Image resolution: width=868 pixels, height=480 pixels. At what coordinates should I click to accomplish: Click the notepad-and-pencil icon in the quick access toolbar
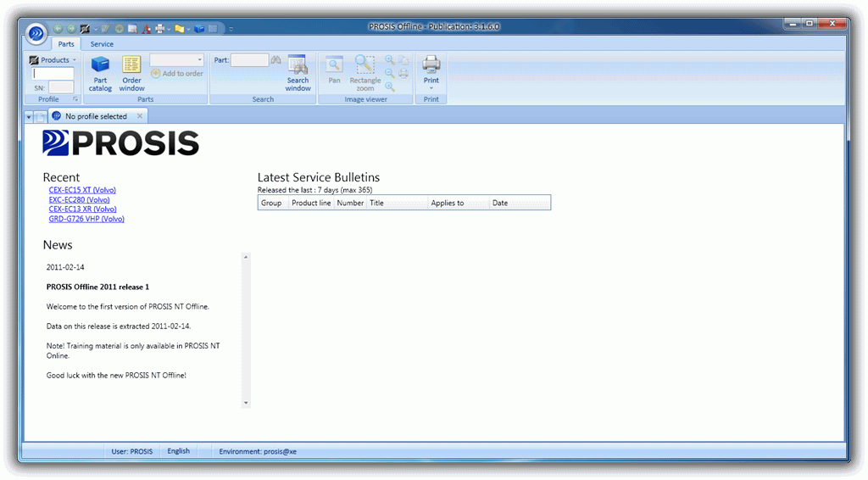106,29
